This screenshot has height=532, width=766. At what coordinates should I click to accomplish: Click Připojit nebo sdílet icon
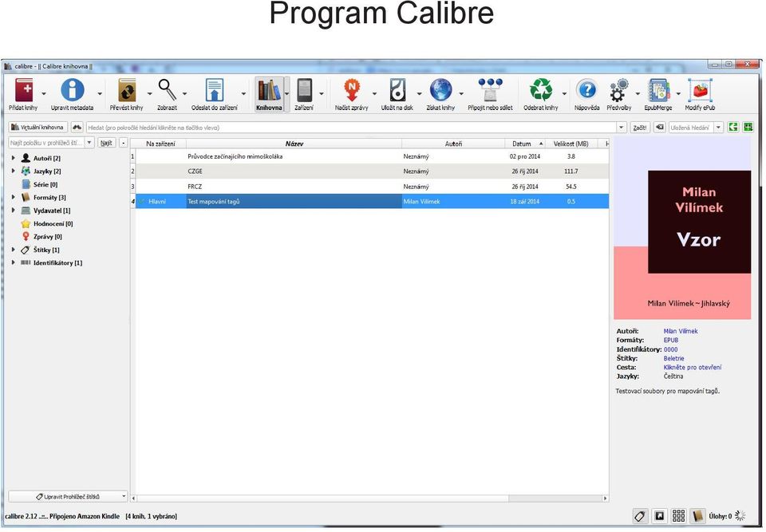[491, 90]
